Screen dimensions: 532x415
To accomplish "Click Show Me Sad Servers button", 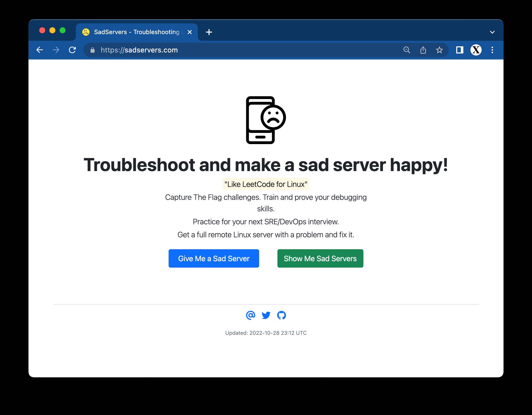I will 320,258.
